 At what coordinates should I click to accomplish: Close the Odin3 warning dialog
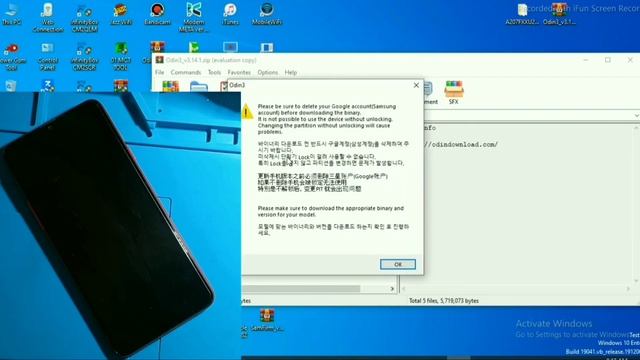pos(416,85)
